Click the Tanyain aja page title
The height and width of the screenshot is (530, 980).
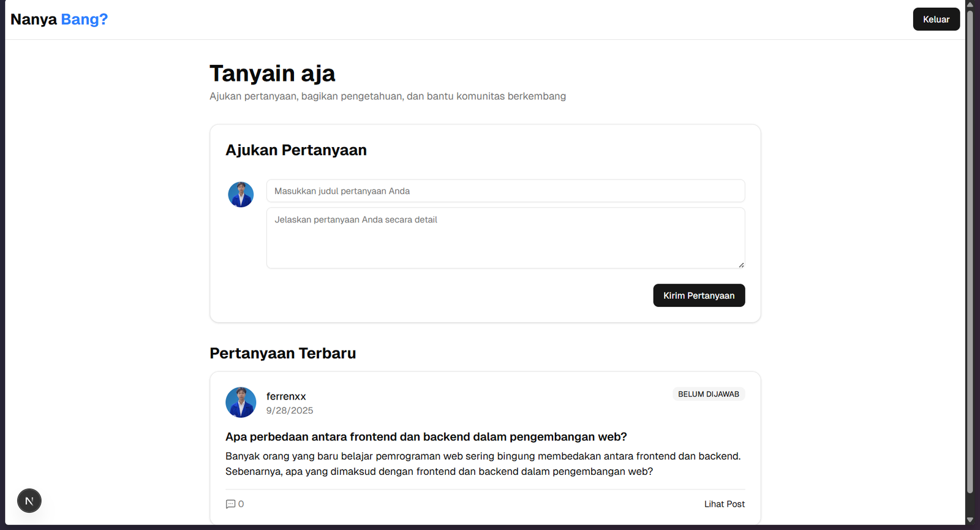pos(273,74)
